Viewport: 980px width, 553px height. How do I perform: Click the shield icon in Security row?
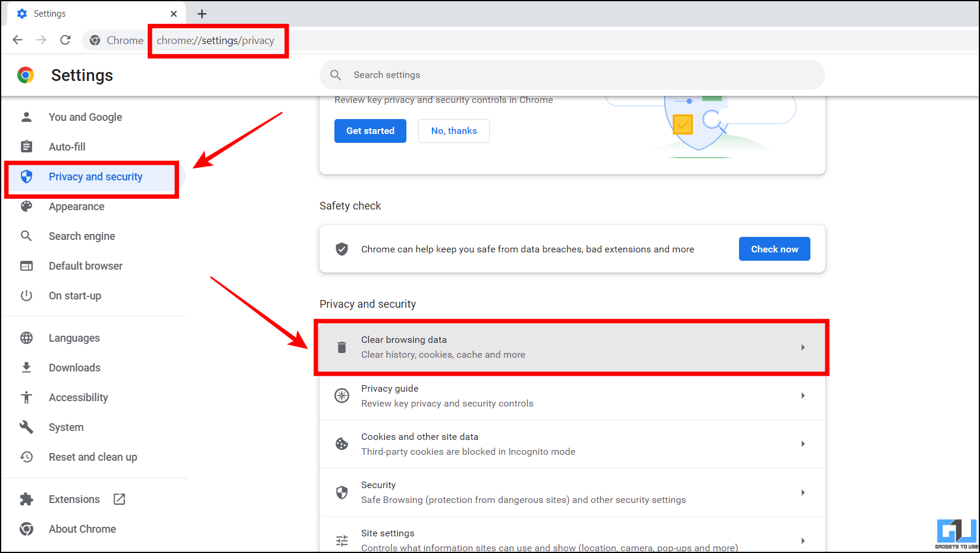[342, 492]
